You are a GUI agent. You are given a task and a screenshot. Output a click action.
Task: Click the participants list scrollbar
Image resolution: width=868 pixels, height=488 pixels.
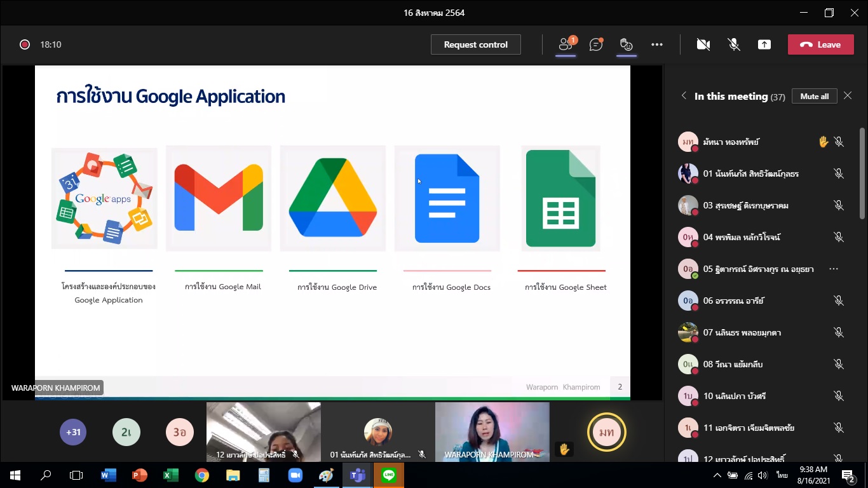(x=862, y=175)
